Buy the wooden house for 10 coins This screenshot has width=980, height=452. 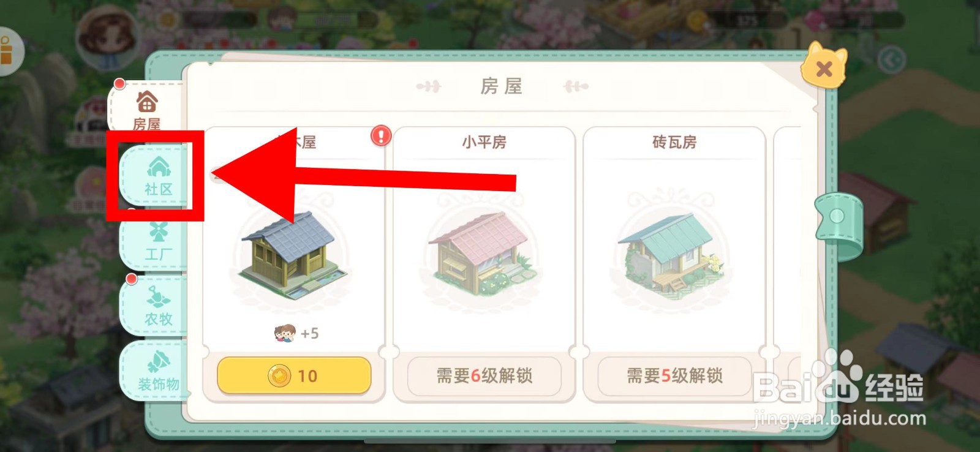(x=294, y=375)
